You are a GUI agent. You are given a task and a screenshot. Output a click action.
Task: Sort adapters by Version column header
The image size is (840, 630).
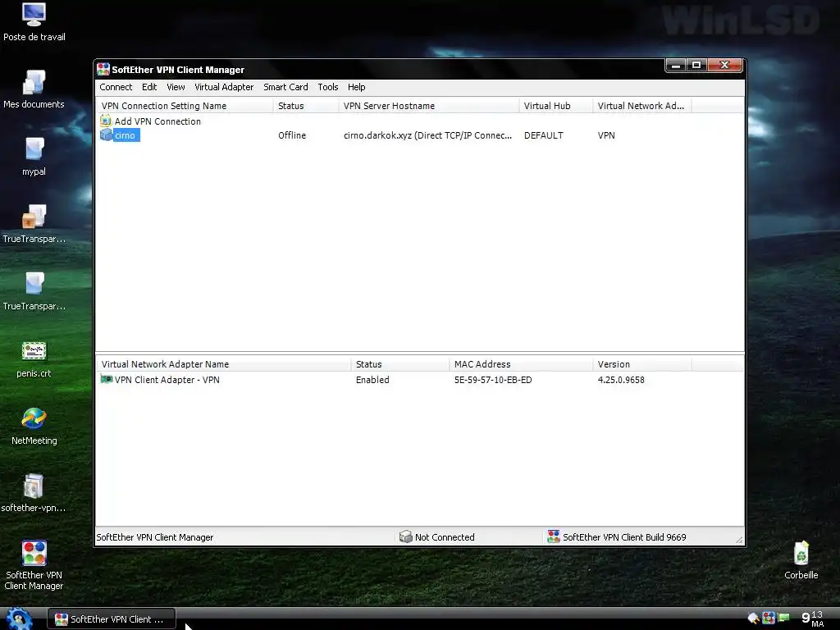pos(641,363)
